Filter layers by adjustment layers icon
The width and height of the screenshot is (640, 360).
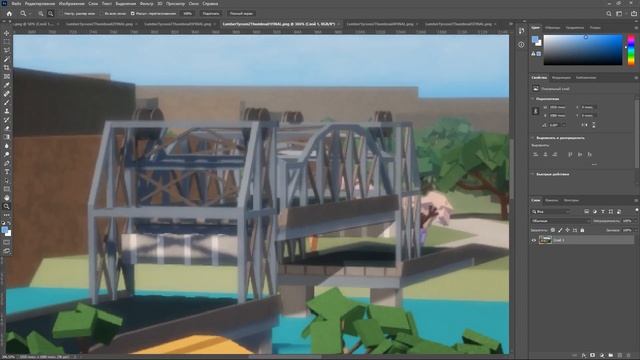point(595,211)
